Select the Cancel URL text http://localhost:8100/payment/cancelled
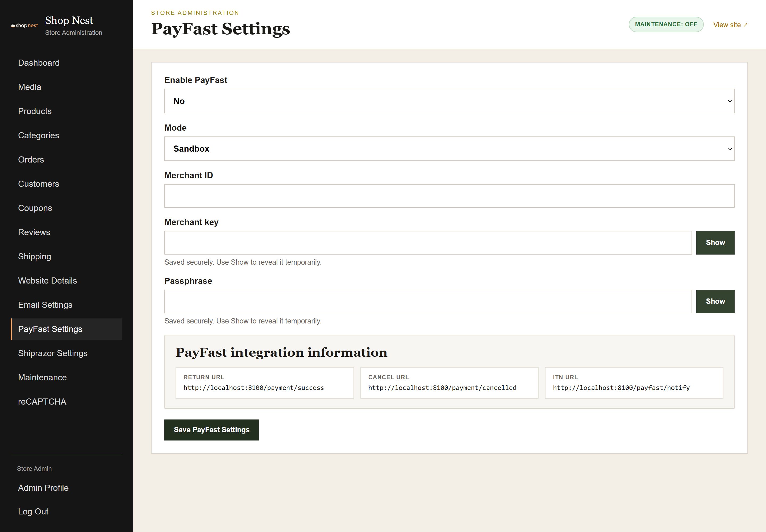766x532 pixels. pyautogui.click(x=442, y=388)
